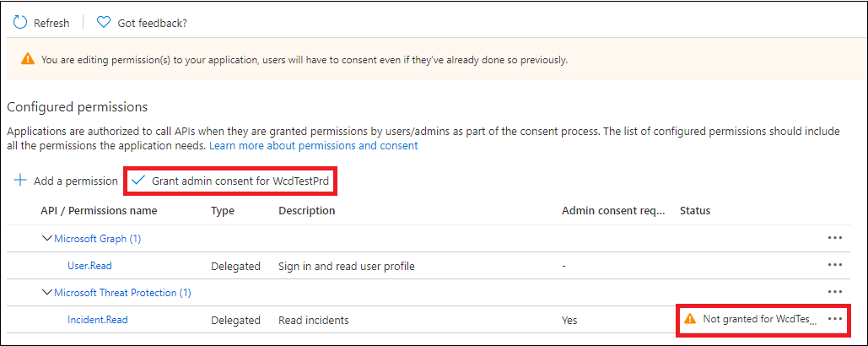Collapse the Microsoft Graph permissions group
The height and width of the screenshot is (346, 868).
[x=47, y=239]
